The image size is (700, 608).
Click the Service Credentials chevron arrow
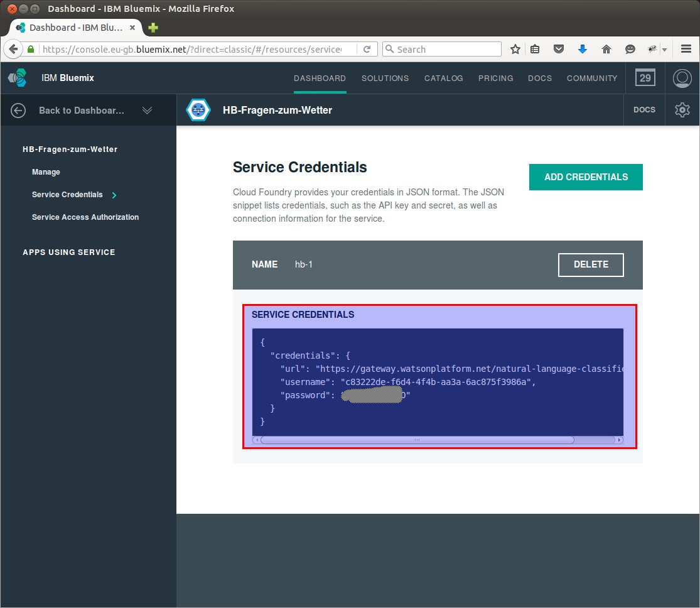(x=114, y=195)
